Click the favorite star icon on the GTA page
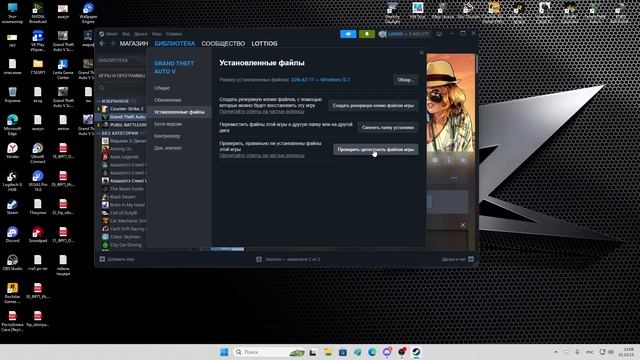The width and height of the screenshot is (640, 360). 463,160
